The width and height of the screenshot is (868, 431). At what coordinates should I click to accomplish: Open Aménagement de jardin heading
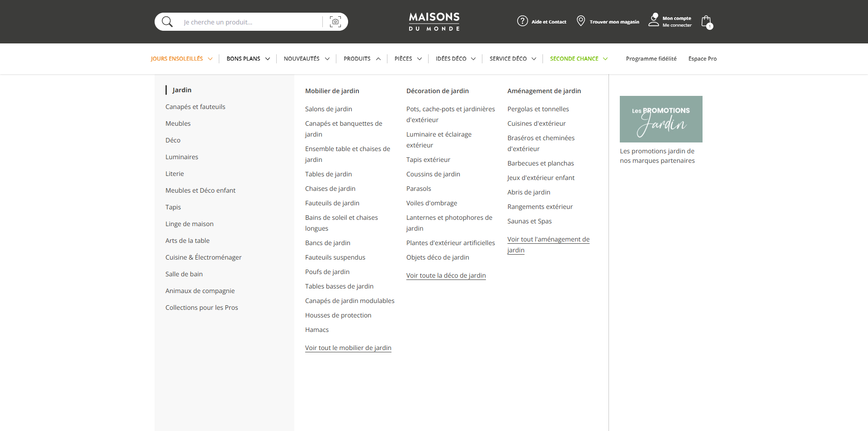tap(544, 91)
